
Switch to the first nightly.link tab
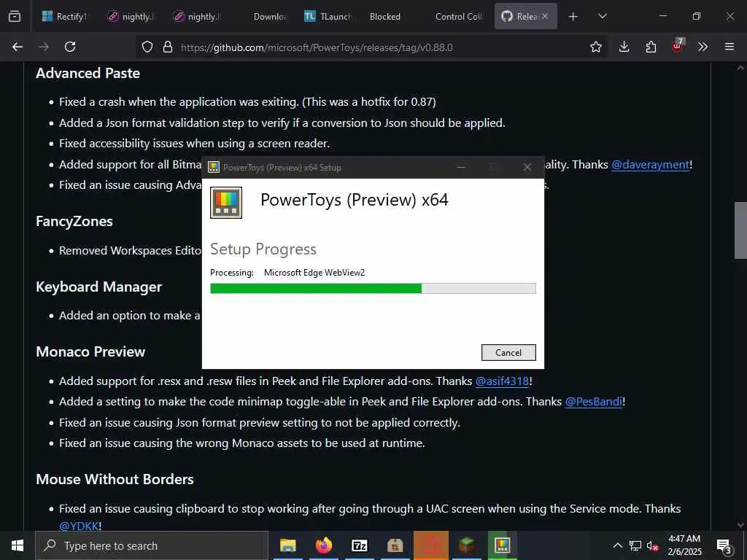(131, 17)
